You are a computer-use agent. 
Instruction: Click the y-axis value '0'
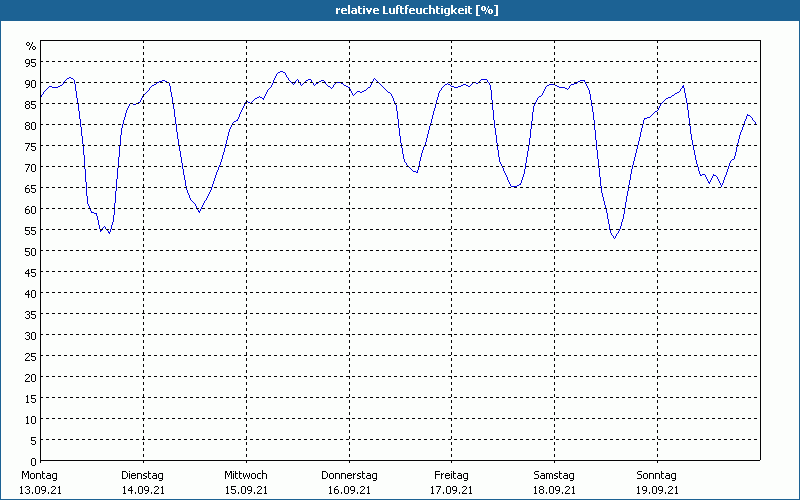coord(34,462)
